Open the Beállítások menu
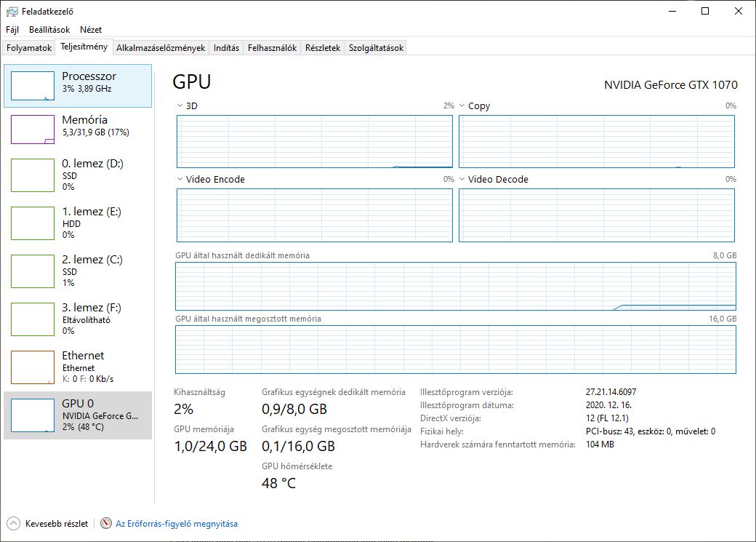756x542 pixels. click(x=49, y=30)
